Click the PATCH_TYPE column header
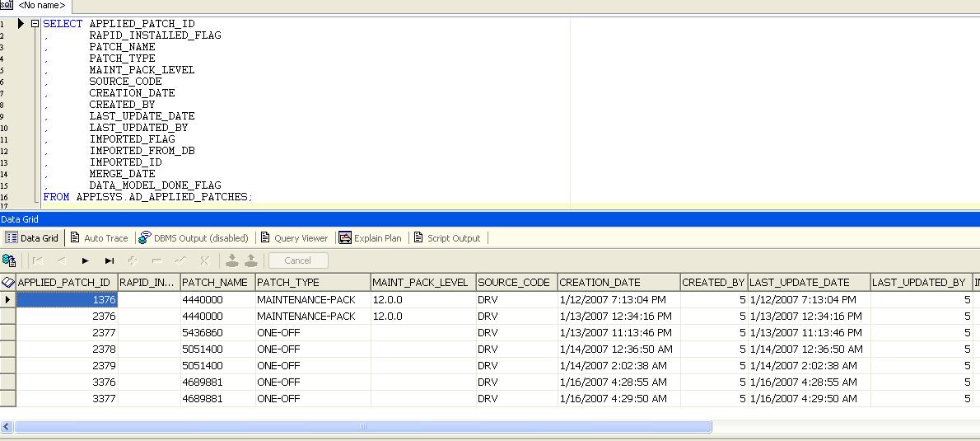Image resolution: width=980 pixels, height=441 pixels. 313,282
